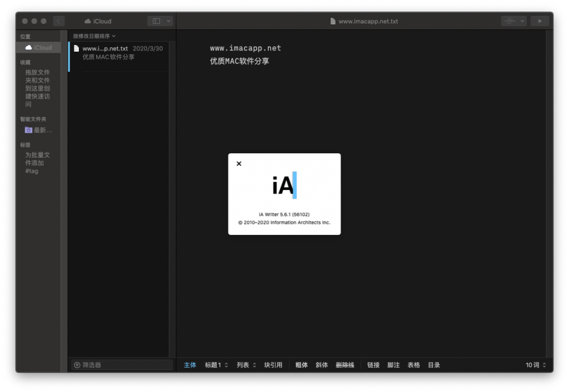Apply 删除线 strikethrough formatting
This screenshot has height=392, width=569.
click(x=345, y=365)
